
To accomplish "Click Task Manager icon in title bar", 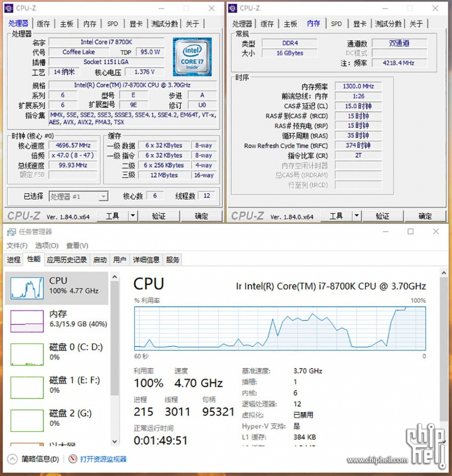I will point(12,232).
